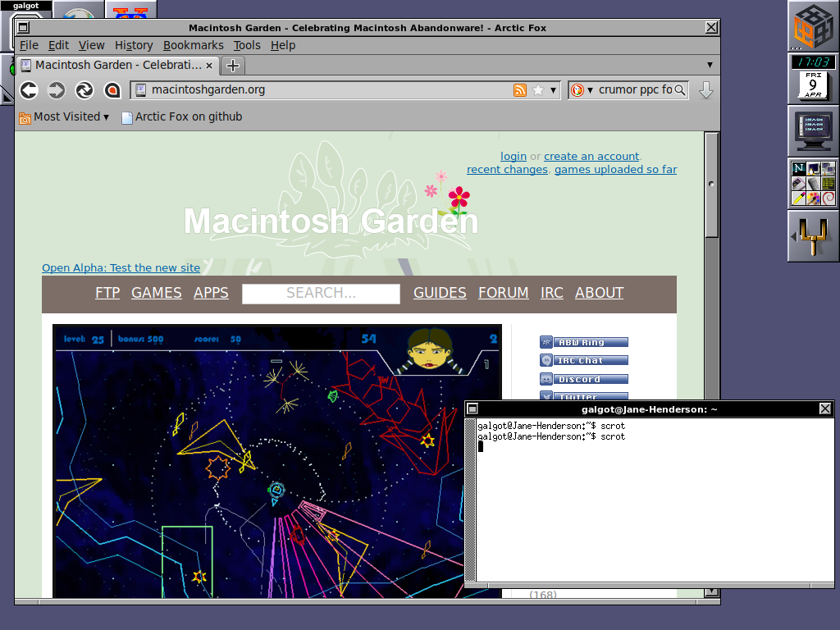The width and height of the screenshot is (840, 630).
Task: Open the Tools menu
Action: [x=246, y=46]
